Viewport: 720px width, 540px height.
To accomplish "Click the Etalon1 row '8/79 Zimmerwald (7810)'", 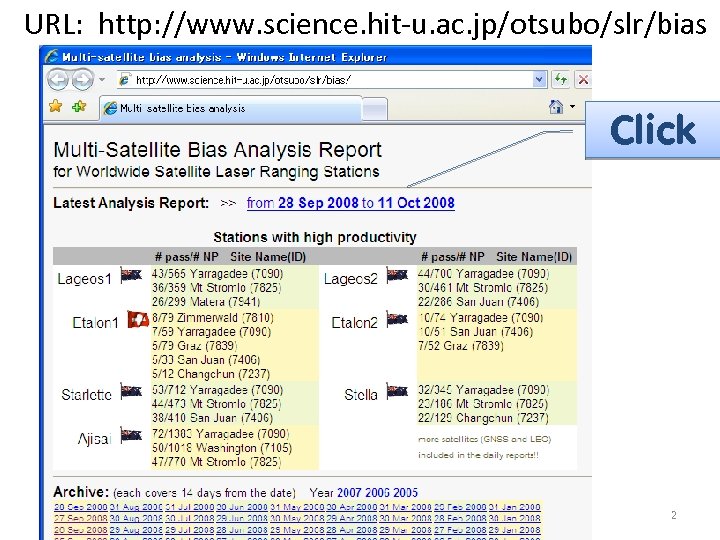I will (x=213, y=318).
